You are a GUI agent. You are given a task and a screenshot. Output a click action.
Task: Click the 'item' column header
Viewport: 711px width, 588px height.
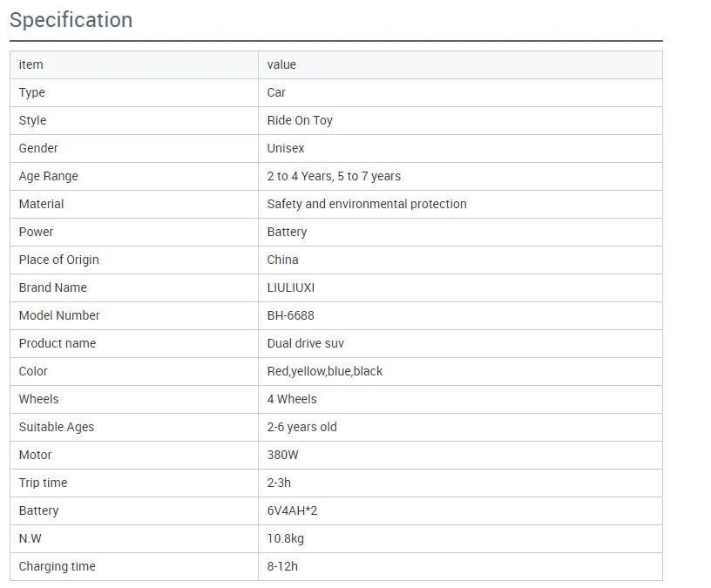(30, 64)
